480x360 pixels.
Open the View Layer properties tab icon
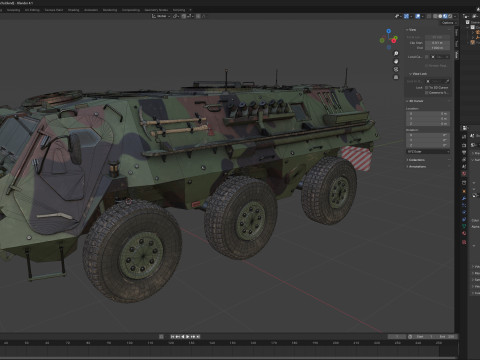(464, 159)
